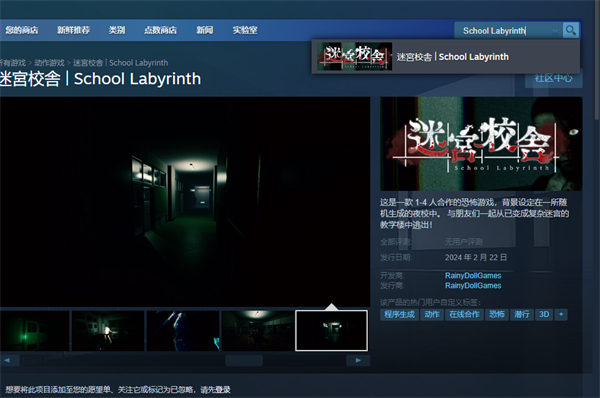Open the 新鲜推荐 menu
Screen dimensions: 600x398
[x=73, y=30]
